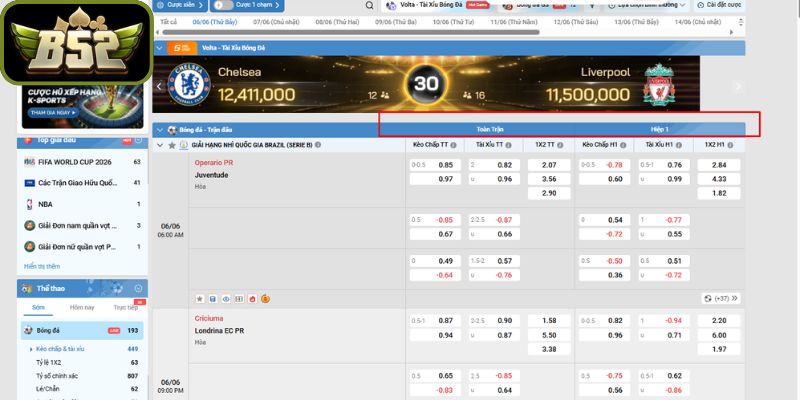800x400 pixels.
Task: Click the Operario PR team name
Action: (214, 163)
